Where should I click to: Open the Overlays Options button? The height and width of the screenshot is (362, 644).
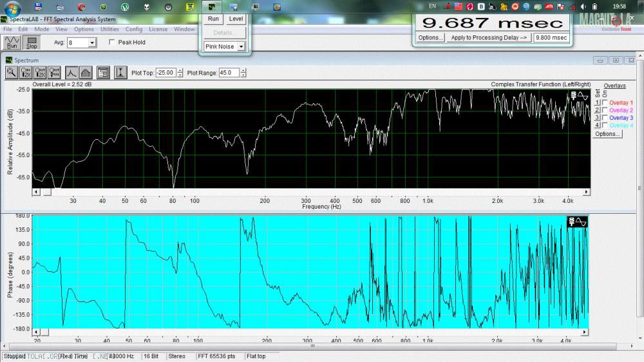pos(607,134)
